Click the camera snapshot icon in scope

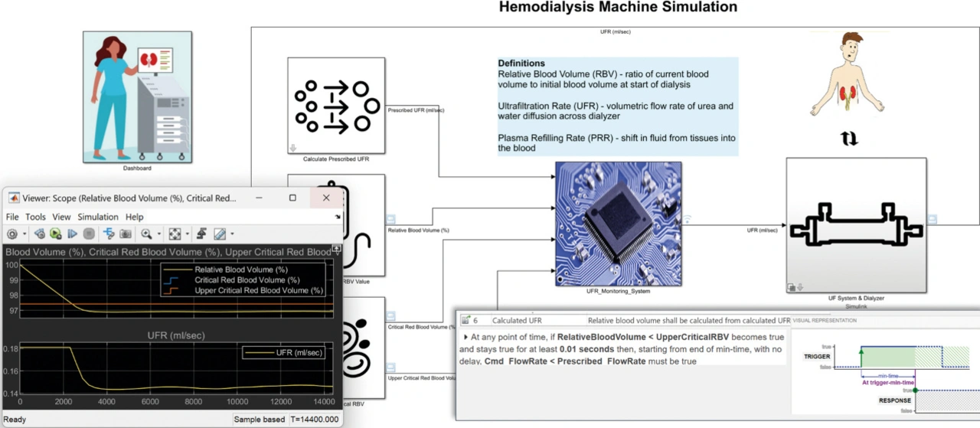(x=126, y=234)
